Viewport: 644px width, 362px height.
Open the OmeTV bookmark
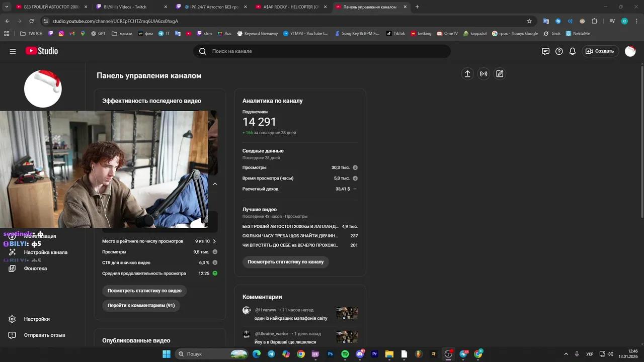[x=447, y=34]
